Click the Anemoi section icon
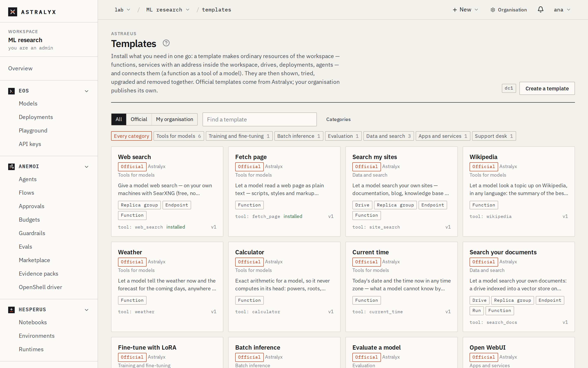The image size is (588, 368). [x=11, y=166]
